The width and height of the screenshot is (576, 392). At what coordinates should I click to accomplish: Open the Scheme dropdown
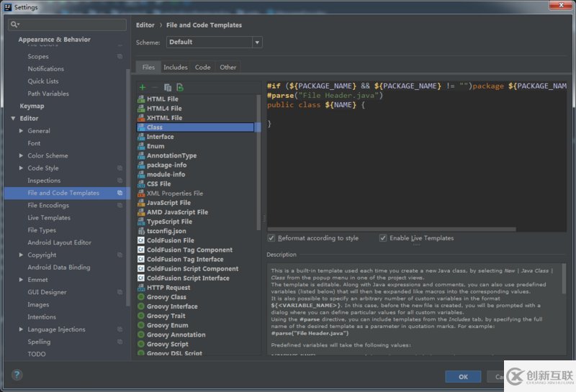click(214, 42)
